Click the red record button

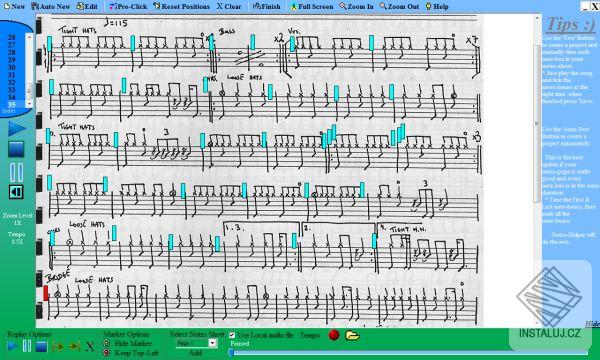coord(334,335)
